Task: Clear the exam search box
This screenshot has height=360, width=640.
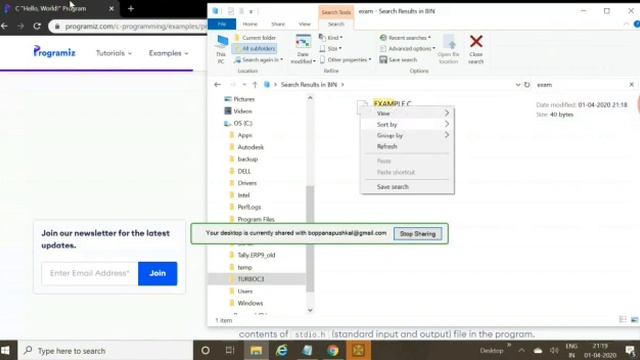Action: point(631,84)
